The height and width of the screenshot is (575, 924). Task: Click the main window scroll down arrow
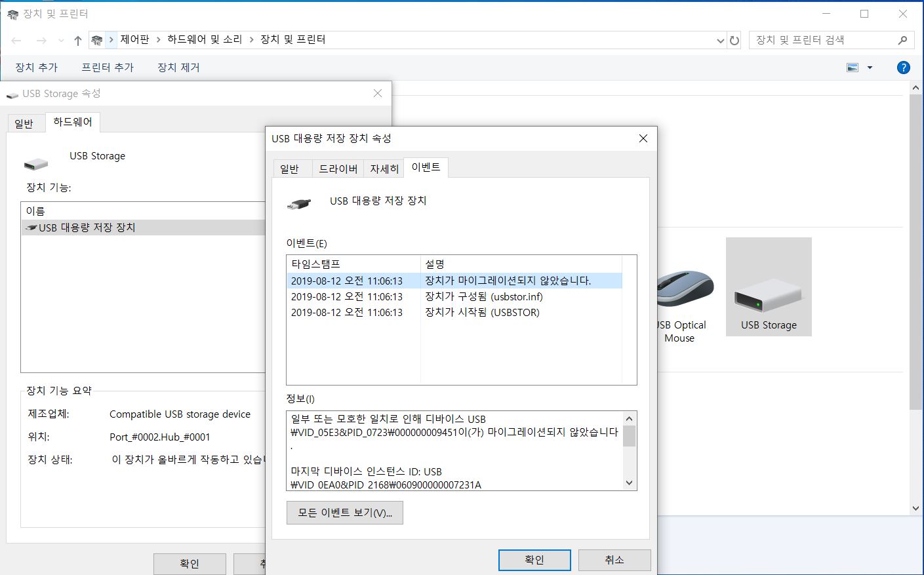click(916, 508)
